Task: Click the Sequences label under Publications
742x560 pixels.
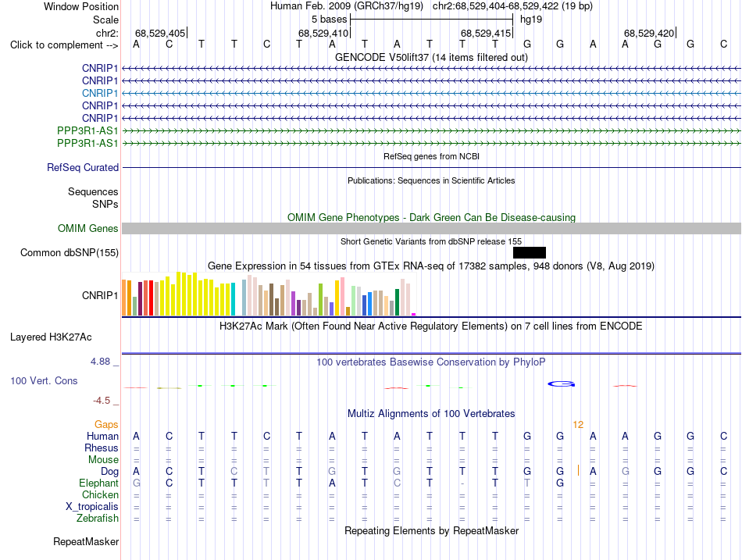Action: (93, 191)
